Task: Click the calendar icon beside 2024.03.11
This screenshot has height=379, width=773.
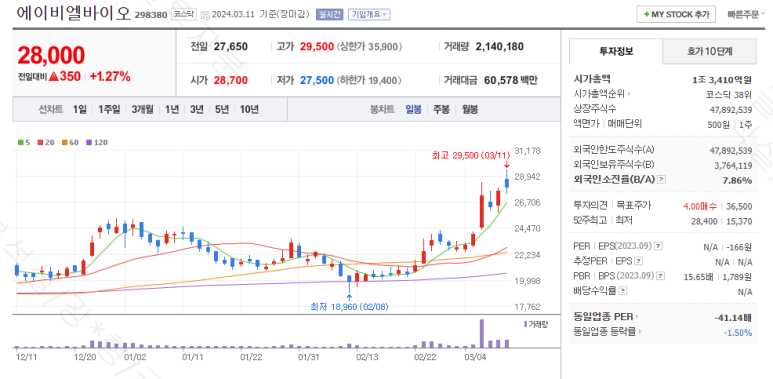Action: pyautogui.click(x=205, y=15)
